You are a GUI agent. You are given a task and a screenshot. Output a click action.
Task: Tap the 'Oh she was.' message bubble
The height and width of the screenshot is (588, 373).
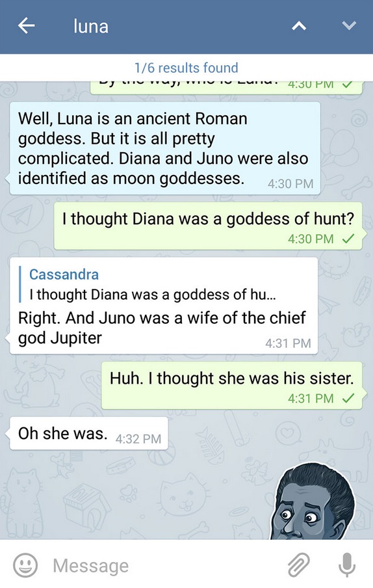(89, 433)
